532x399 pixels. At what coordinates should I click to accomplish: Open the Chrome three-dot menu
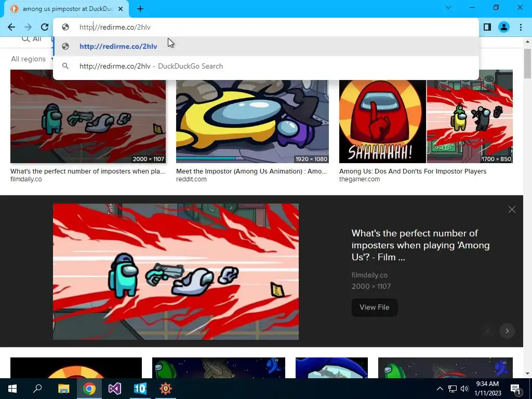[x=521, y=27]
